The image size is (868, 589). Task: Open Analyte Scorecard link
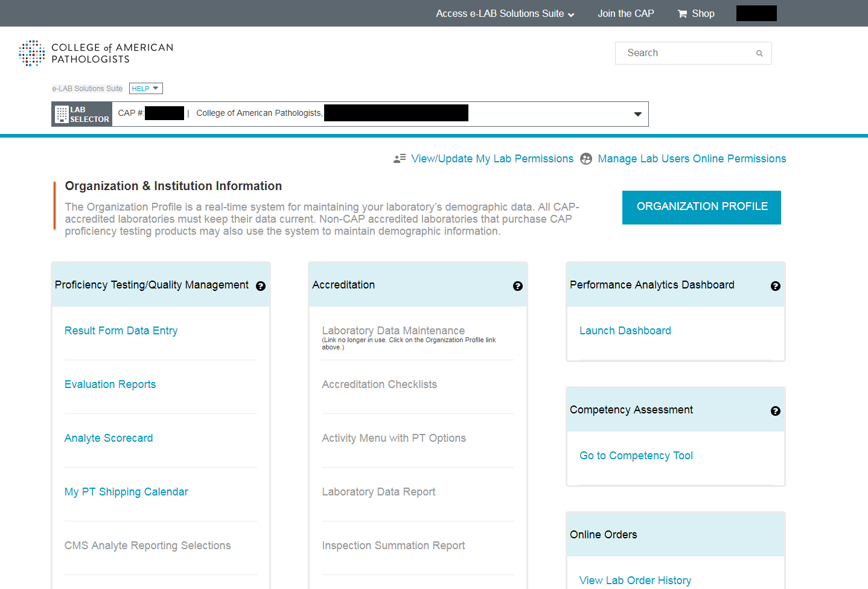coord(109,438)
